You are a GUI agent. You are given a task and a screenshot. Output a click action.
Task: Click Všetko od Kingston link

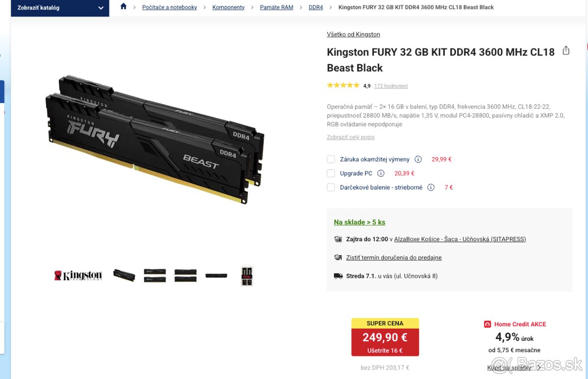(x=353, y=34)
